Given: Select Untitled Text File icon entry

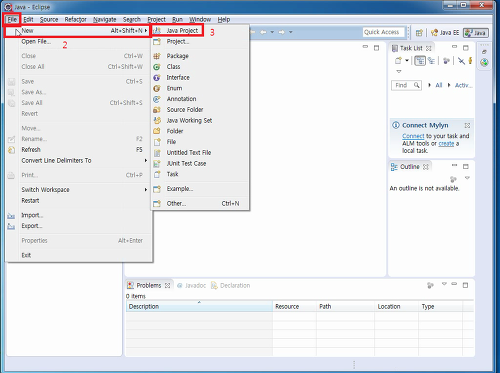Looking at the screenshot, I should (200, 152).
